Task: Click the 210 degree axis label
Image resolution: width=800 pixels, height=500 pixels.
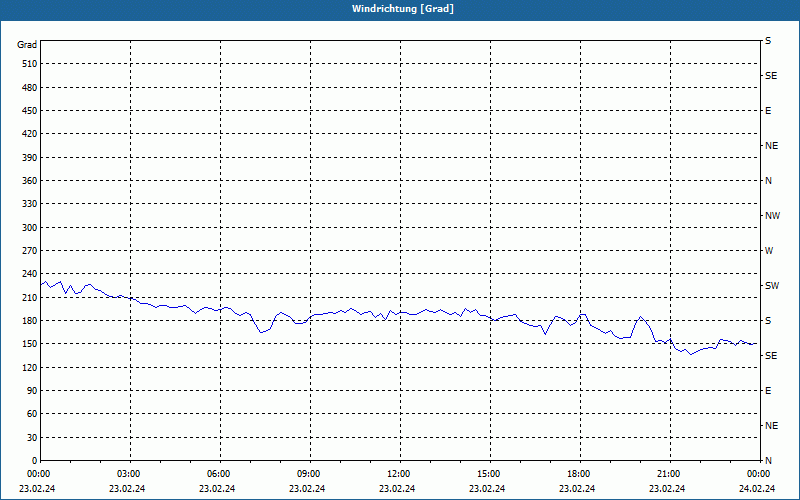Action: click(30, 298)
